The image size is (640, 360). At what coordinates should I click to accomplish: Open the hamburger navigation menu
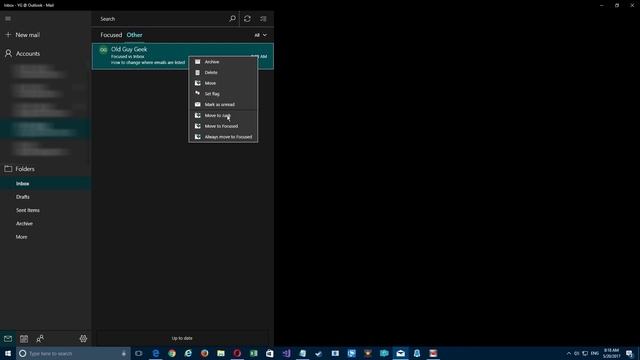pos(8,19)
